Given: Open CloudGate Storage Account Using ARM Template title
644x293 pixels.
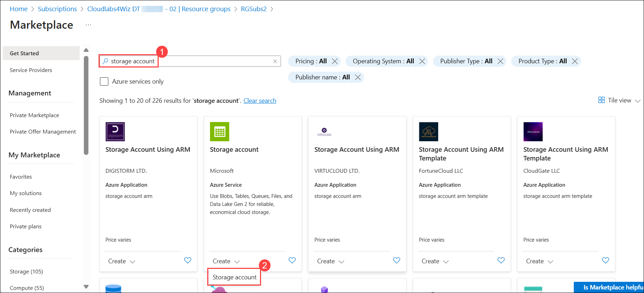Looking at the screenshot, I should [x=566, y=154].
